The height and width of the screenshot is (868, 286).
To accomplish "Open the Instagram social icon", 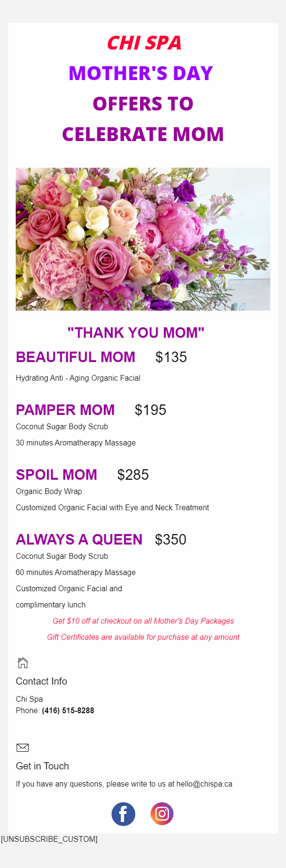I will tap(162, 814).
